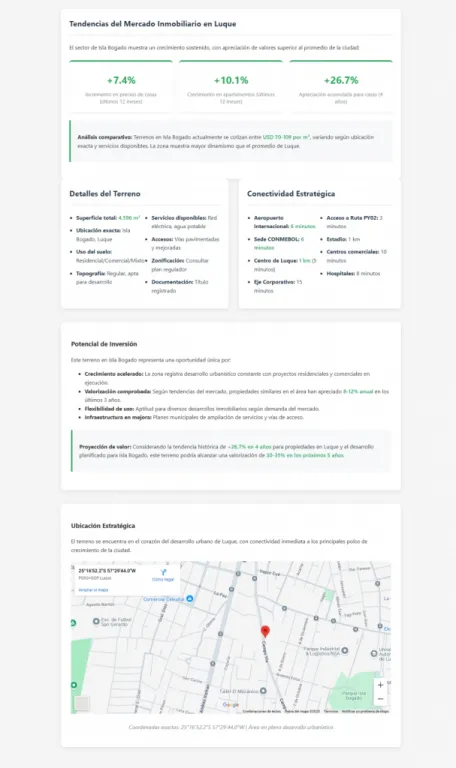This screenshot has height=768, width=456.
Task: Open the Ampliar el mapa link
Action: (94, 590)
